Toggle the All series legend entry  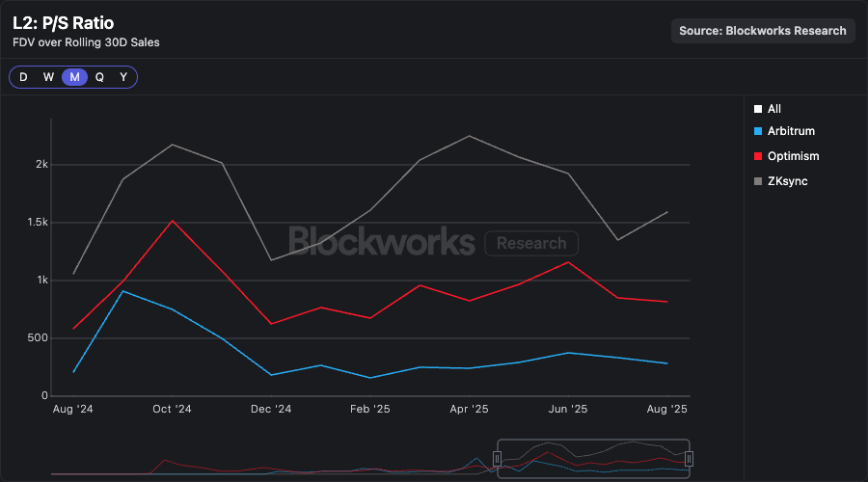tap(768, 109)
